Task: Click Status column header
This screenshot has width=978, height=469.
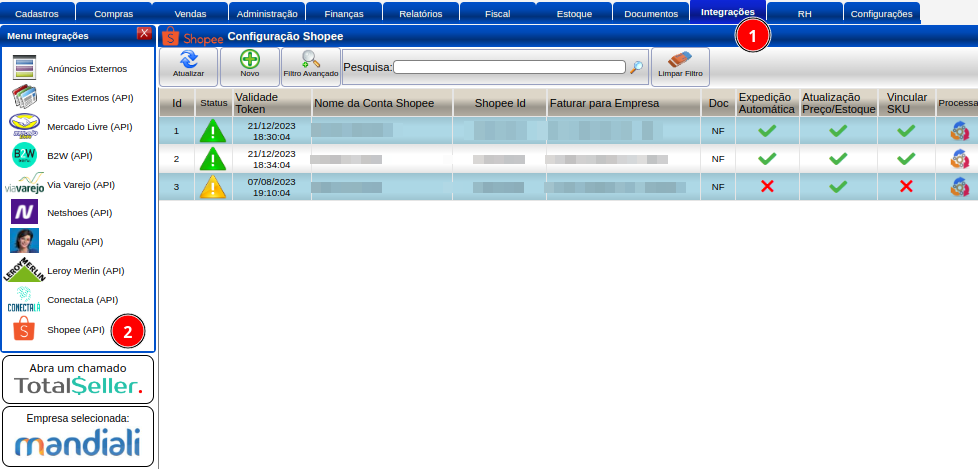Action: click(214, 103)
